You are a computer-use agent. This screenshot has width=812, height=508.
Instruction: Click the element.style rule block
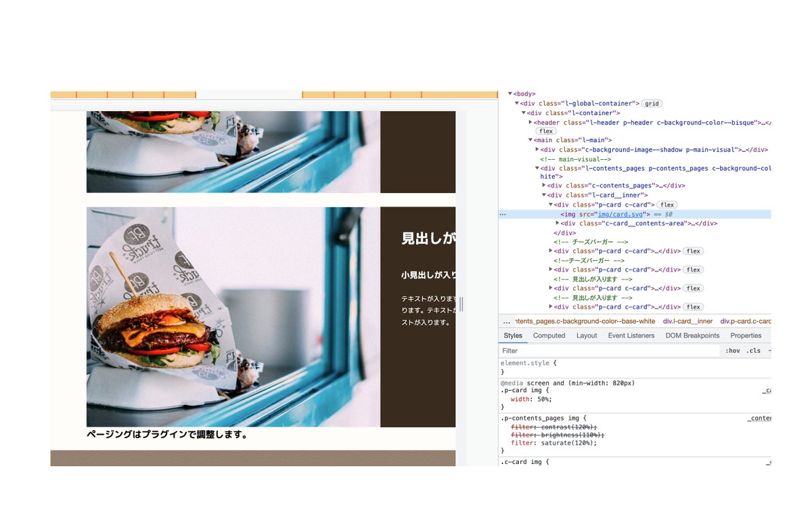click(635, 367)
